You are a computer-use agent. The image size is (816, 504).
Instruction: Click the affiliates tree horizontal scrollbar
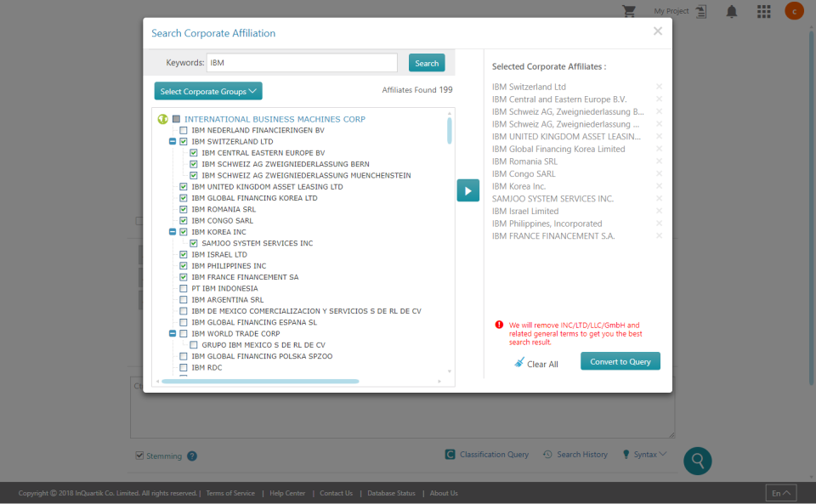[x=260, y=382]
